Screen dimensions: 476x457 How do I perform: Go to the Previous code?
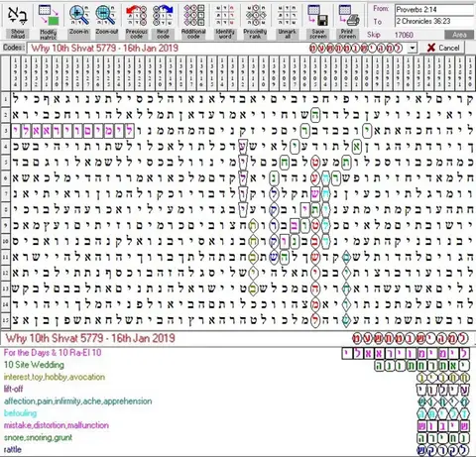tap(136, 15)
